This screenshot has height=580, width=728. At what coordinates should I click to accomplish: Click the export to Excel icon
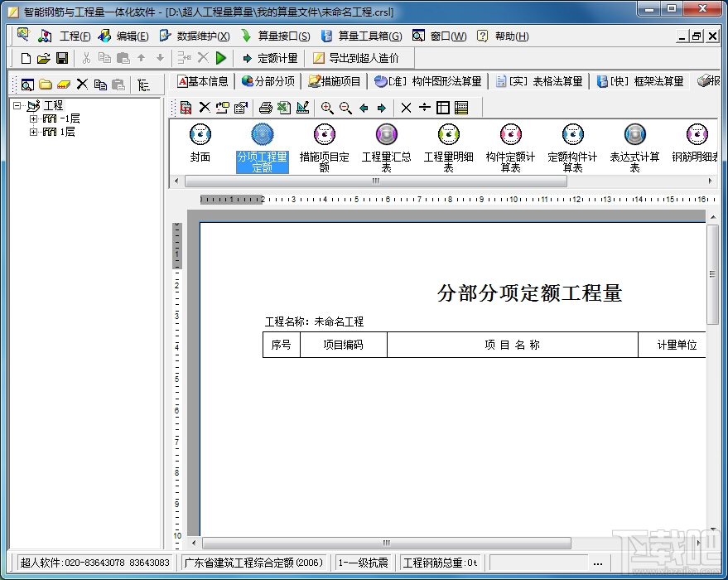click(x=284, y=108)
